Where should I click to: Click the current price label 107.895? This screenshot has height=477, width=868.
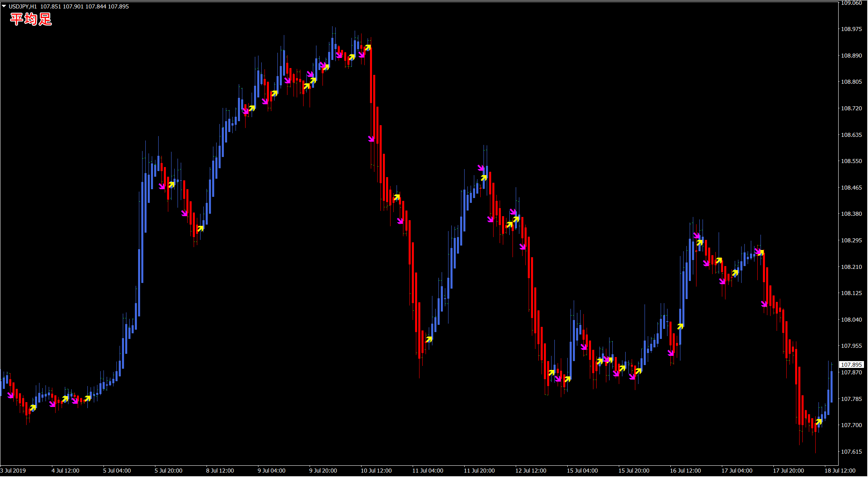point(851,365)
